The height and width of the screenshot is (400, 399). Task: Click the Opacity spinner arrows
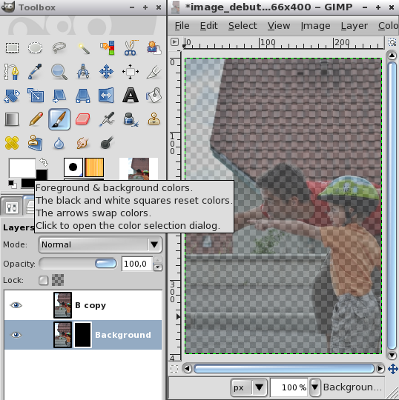tap(158, 264)
